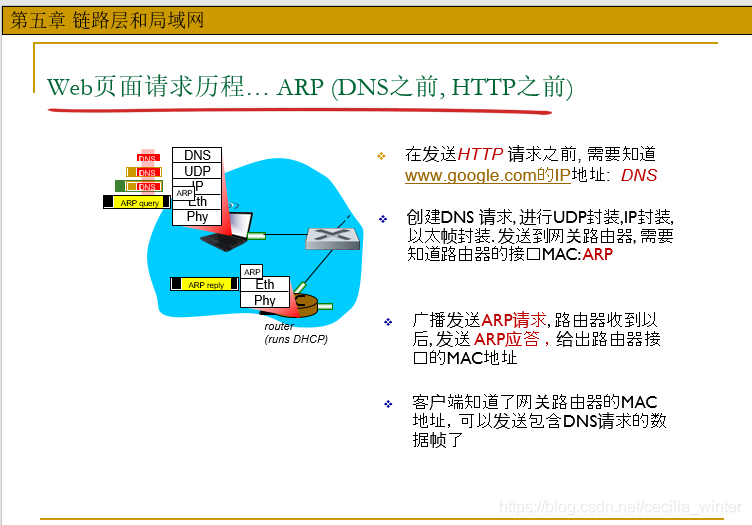This screenshot has width=752, height=525.
Task: Click the red "ARP" after "接口MAC:"
Action: tap(598, 254)
